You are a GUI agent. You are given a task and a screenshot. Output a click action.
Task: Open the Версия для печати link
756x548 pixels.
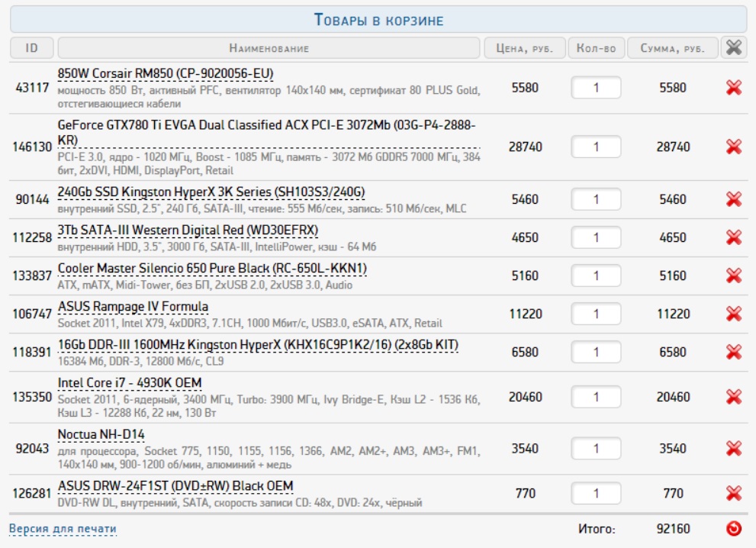click(63, 529)
